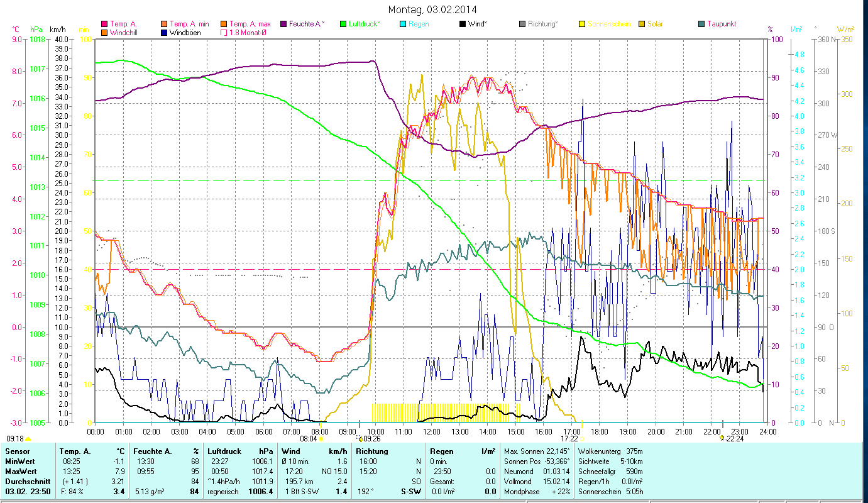Click the black Wind* legend swatch

point(462,24)
